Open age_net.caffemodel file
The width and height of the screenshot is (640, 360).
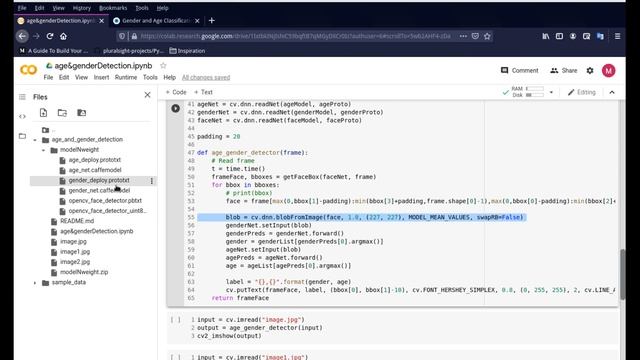tap(95, 170)
